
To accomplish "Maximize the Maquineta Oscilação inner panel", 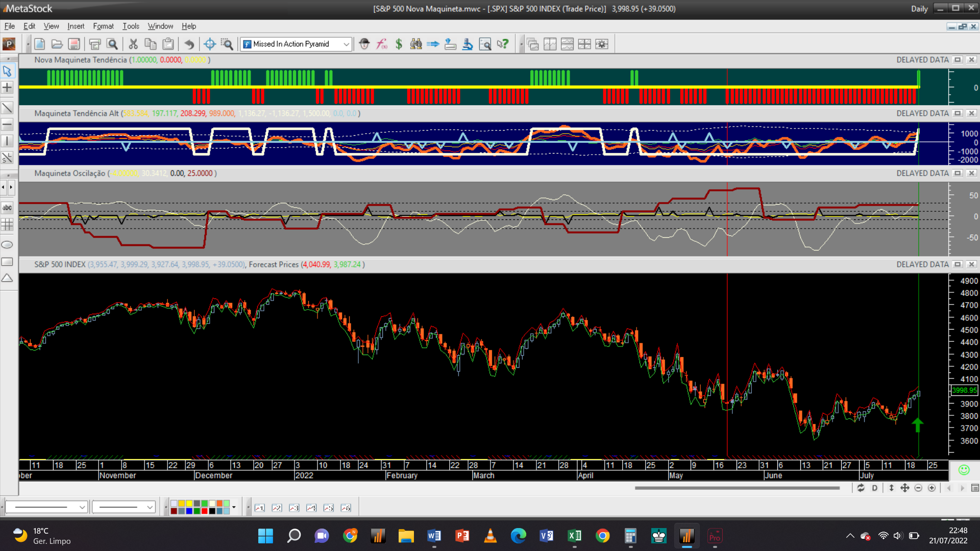I will (958, 173).
